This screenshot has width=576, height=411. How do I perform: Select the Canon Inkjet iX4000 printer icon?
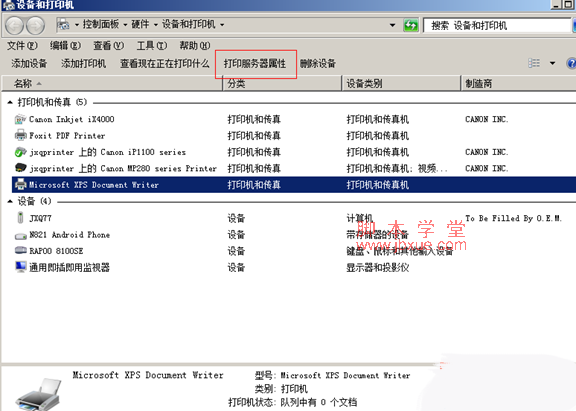tap(21, 119)
